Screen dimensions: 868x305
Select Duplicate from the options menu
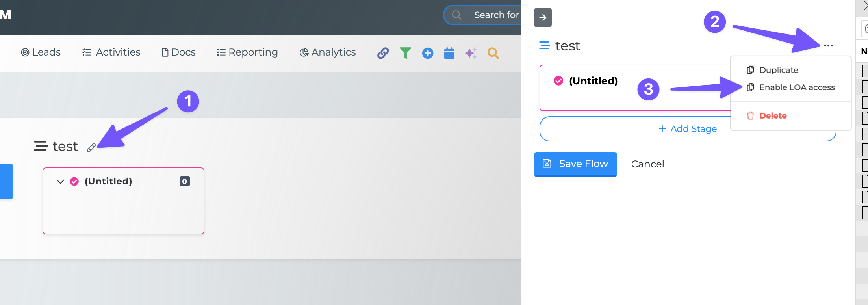778,70
